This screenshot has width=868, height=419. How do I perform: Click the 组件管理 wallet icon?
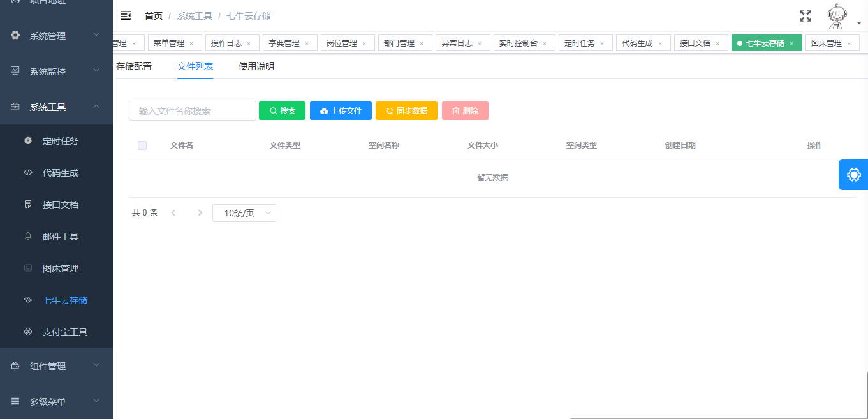pos(15,365)
